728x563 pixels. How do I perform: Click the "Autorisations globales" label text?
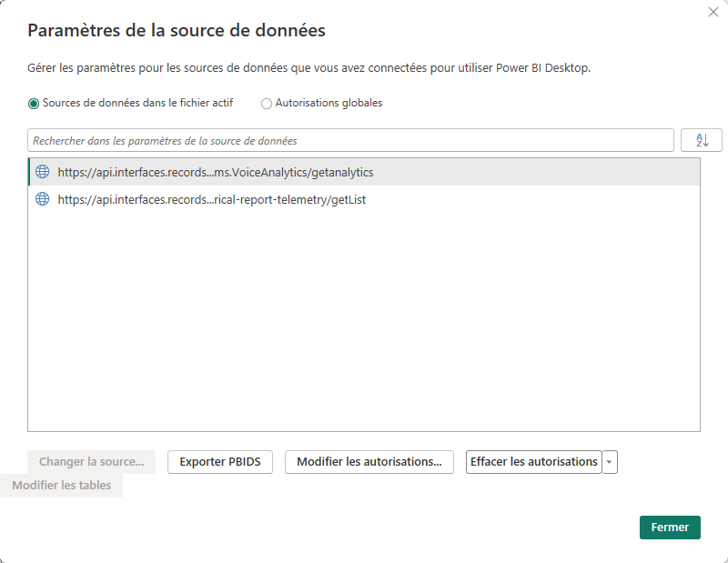tap(329, 104)
